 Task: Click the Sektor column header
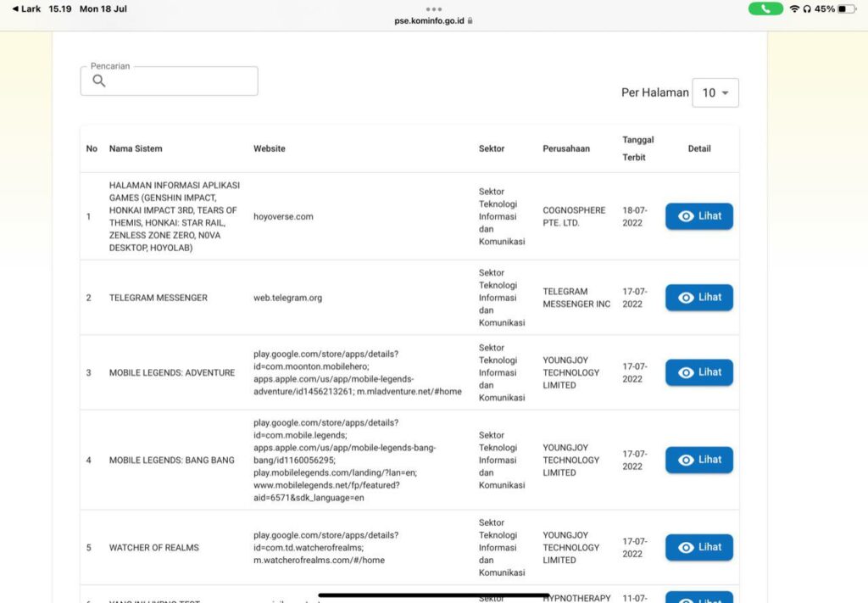point(492,148)
